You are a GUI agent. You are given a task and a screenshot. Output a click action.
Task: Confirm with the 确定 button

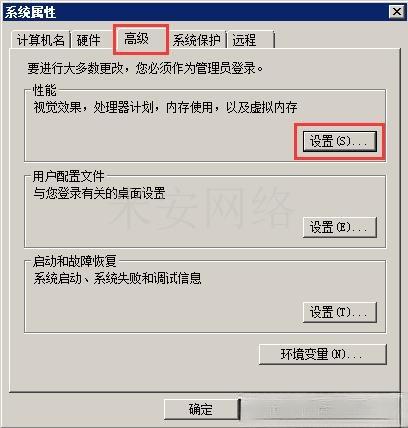point(201,409)
